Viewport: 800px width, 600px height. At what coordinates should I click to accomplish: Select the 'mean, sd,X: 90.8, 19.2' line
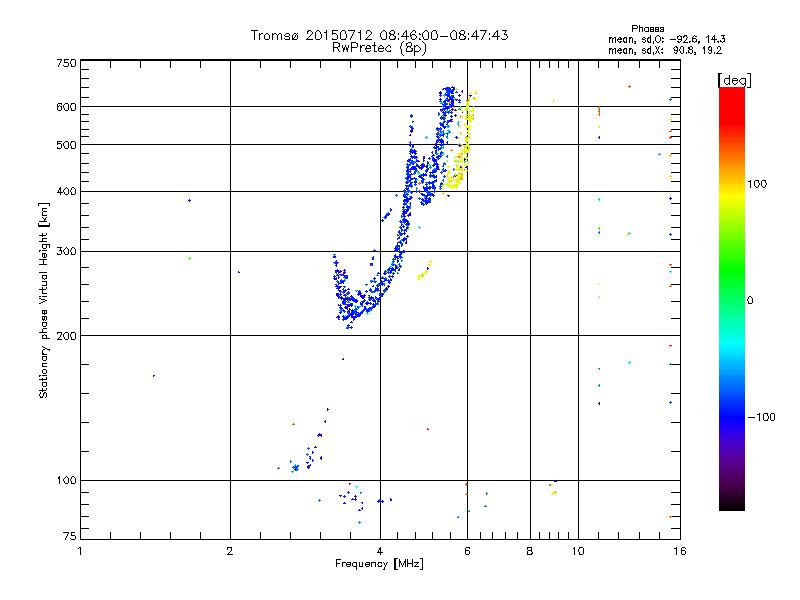coord(665,51)
